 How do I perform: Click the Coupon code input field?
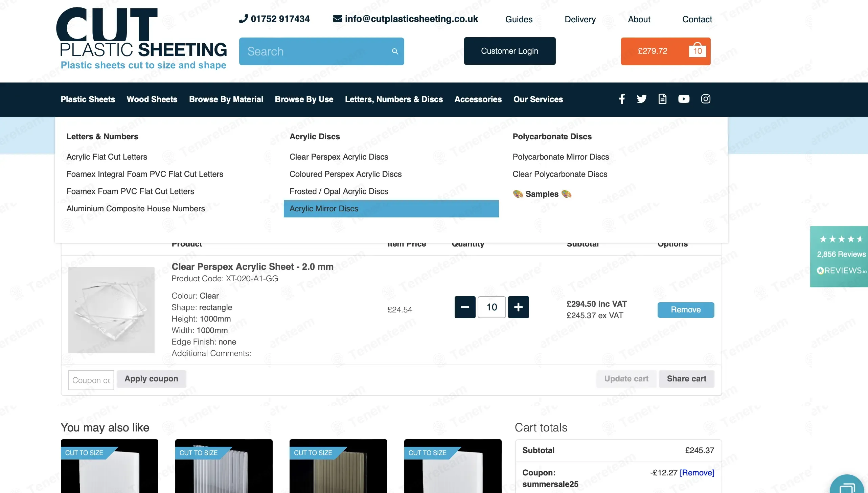pos(91,380)
